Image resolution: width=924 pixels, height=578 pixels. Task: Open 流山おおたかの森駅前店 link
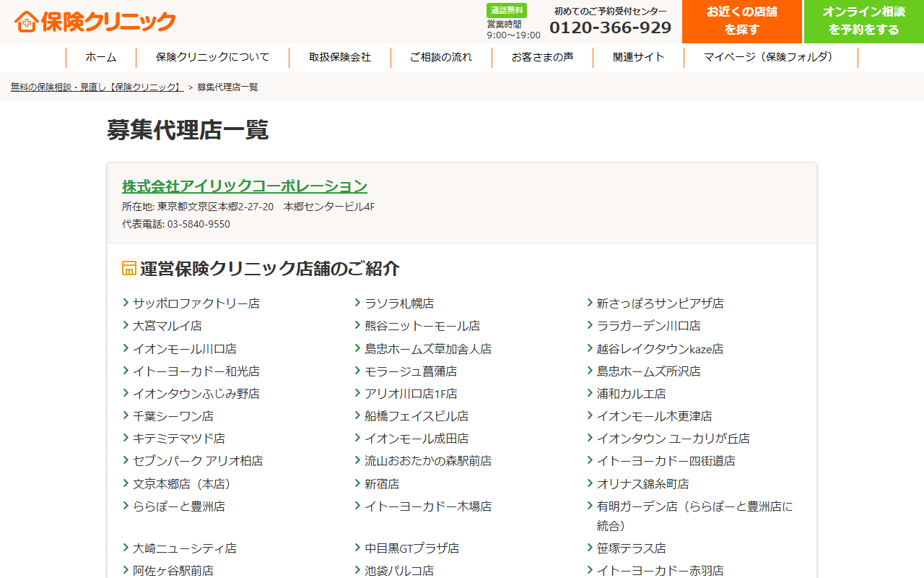coord(428,461)
